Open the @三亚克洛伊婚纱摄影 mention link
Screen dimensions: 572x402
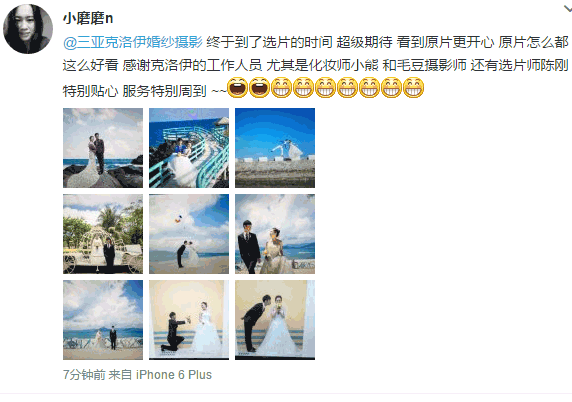pyautogui.click(x=133, y=42)
